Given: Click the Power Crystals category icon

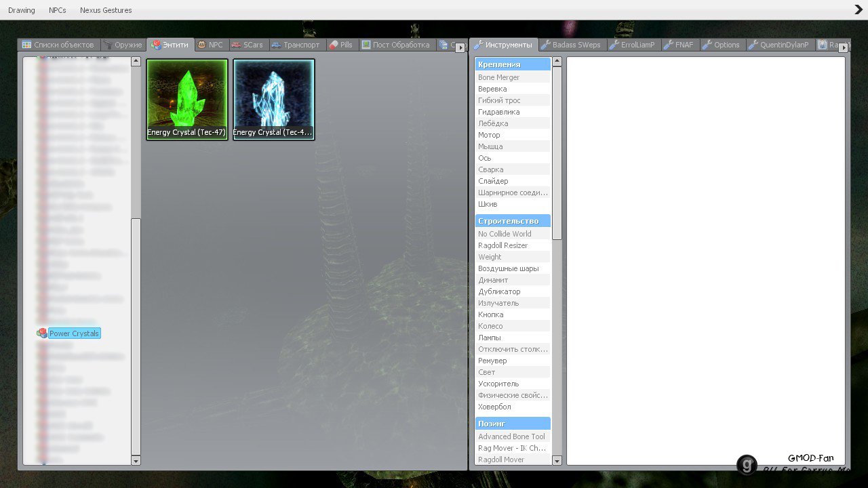Looking at the screenshot, I should [42, 333].
